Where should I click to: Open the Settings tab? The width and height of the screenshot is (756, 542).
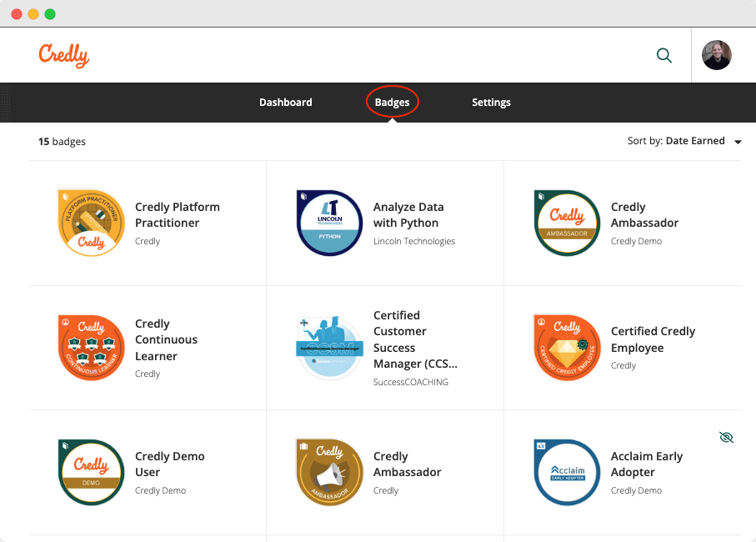[491, 103]
